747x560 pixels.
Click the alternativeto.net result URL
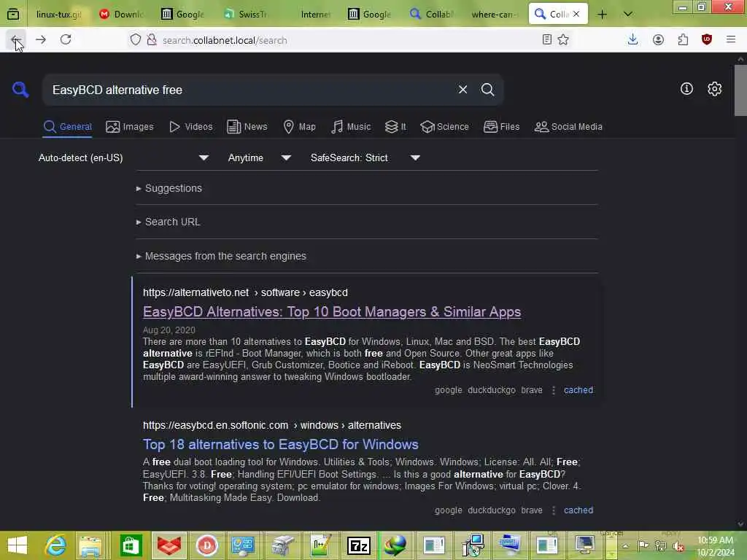tap(245, 292)
